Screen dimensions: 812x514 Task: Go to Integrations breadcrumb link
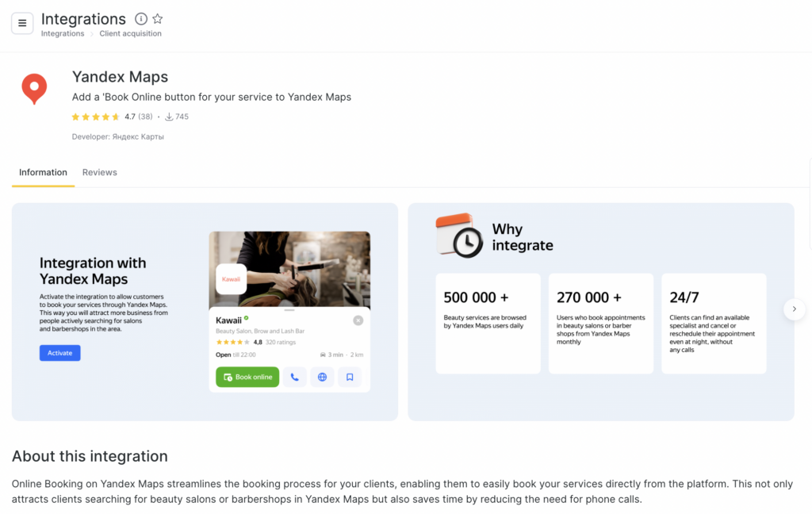pyautogui.click(x=63, y=34)
